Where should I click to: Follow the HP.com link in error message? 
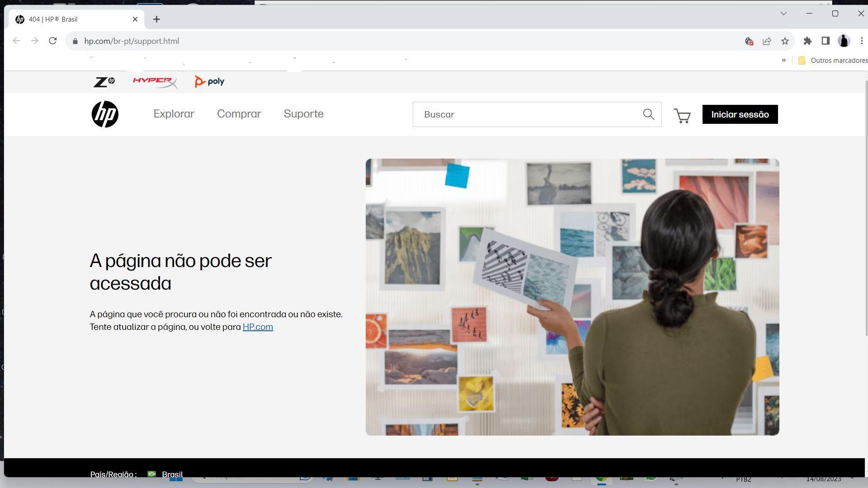click(x=258, y=327)
